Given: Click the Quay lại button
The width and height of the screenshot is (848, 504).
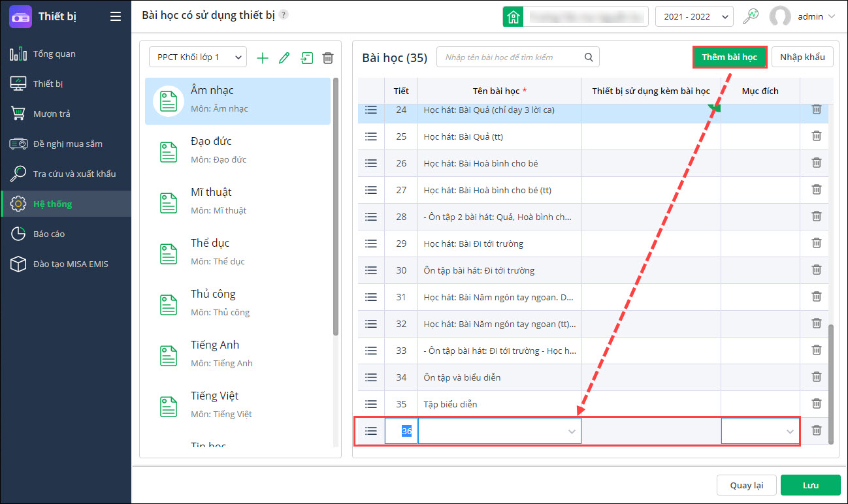Looking at the screenshot, I should 746,485.
